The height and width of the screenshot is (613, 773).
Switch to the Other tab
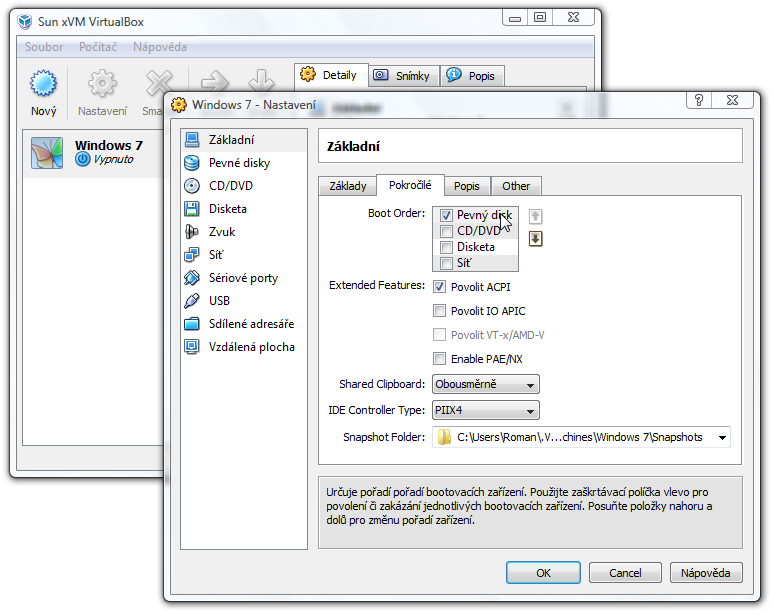(516, 186)
